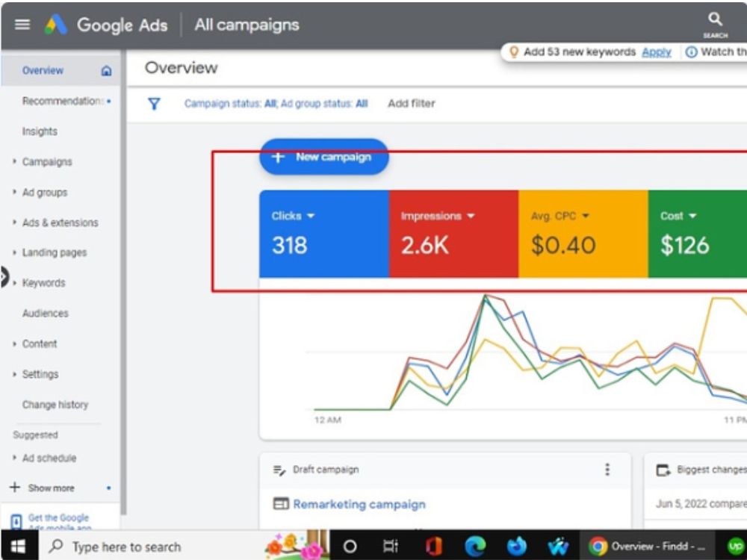Switch to Chrome Overview taskbar window
747x560 pixels.
pos(648,547)
